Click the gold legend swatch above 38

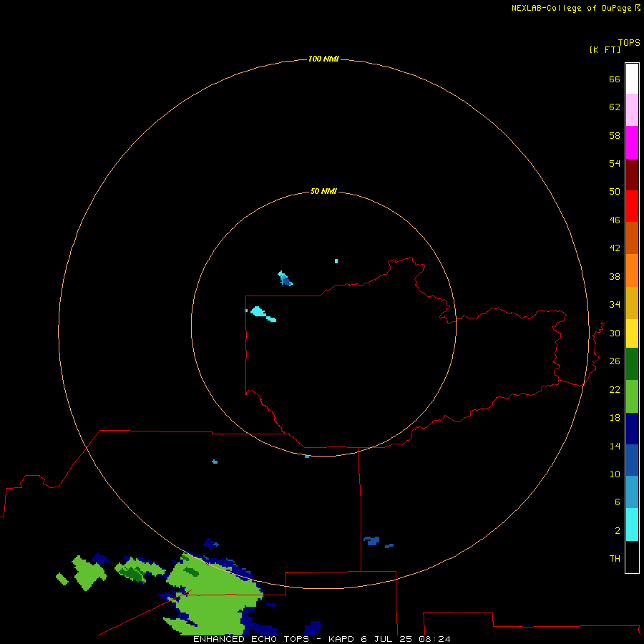632,303
